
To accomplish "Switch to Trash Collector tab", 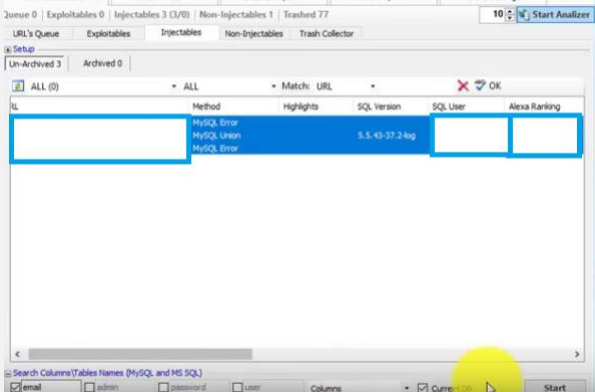I will pos(326,33).
